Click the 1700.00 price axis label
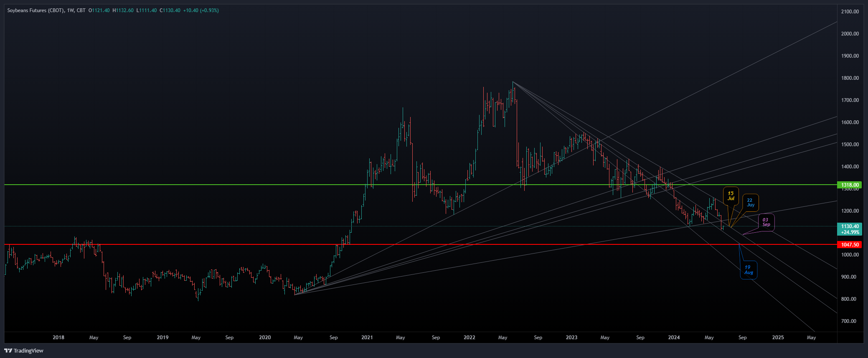868x358 pixels. click(x=850, y=100)
